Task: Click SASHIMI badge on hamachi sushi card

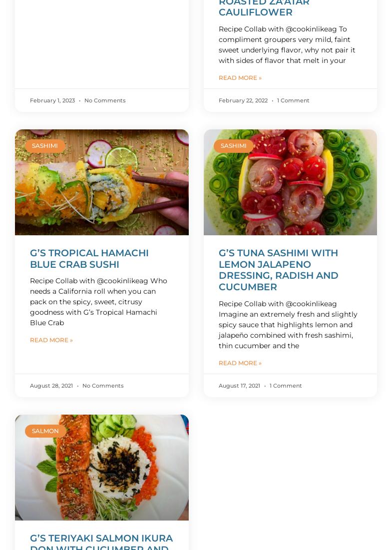Action: (x=45, y=145)
